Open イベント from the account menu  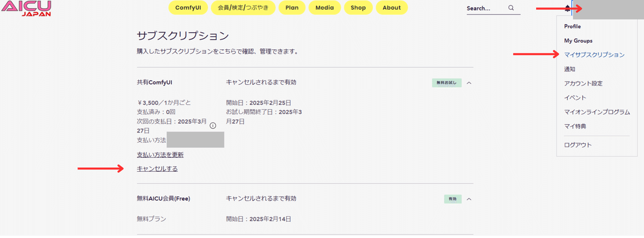click(x=575, y=98)
